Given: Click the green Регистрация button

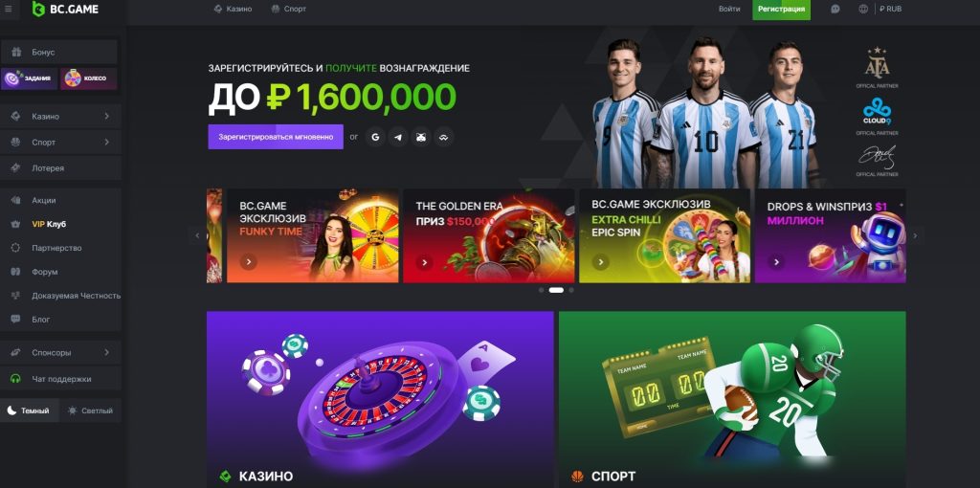Looking at the screenshot, I should 781,10.
